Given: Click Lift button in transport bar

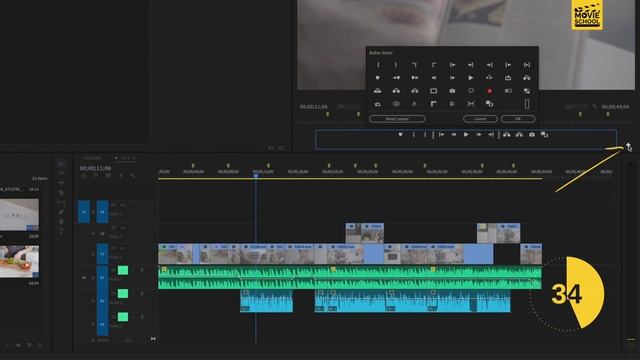Looking at the screenshot, I should pyautogui.click(x=507, y=135).
